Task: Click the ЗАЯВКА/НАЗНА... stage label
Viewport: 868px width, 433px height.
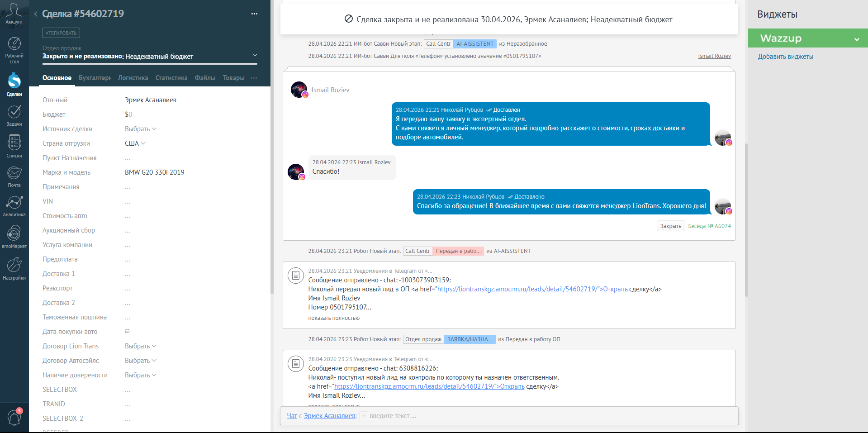Action: (470, 339)
